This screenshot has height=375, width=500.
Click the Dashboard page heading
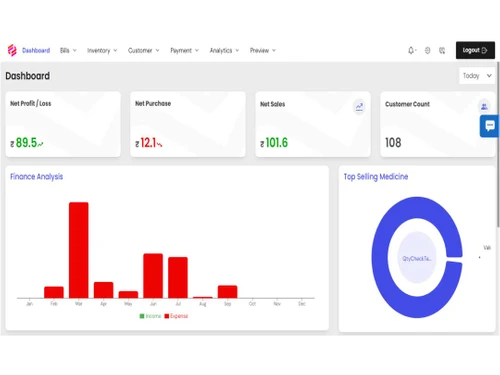(28, 76)
